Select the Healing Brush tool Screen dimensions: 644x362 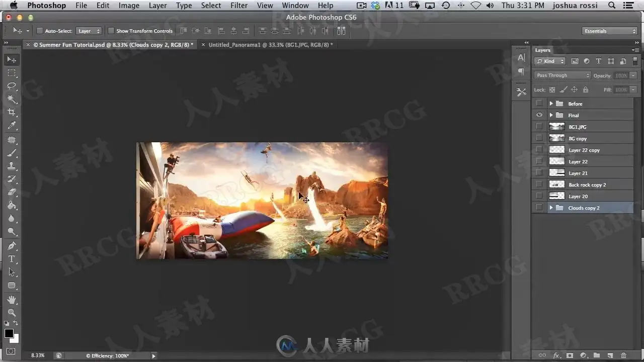tap(12, 140)
